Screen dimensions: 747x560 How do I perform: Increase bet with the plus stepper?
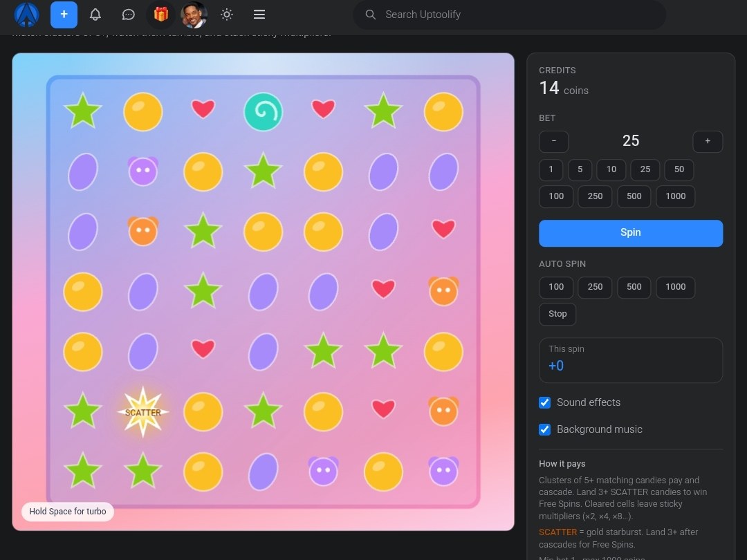tap(708, 142)
